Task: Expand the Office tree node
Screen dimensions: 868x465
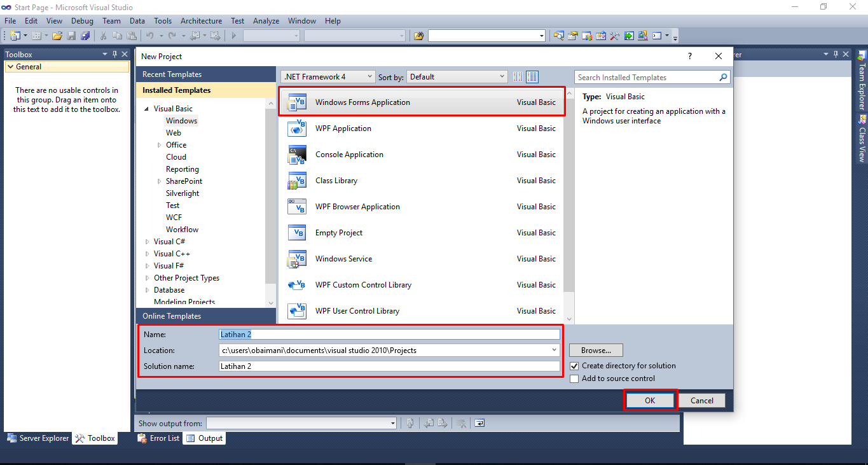Action: click(x=160, y=145)
